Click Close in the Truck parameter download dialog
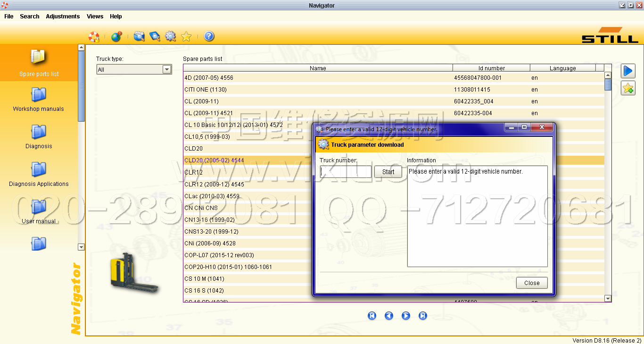The height and width of the screenshot is (344, 644). tap(531, 283)
